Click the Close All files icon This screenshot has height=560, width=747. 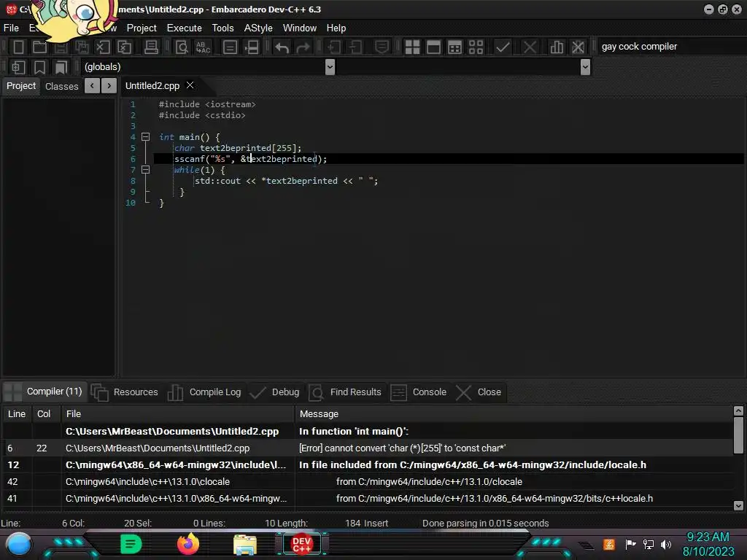pyautogui.click(x=124, y=47)
